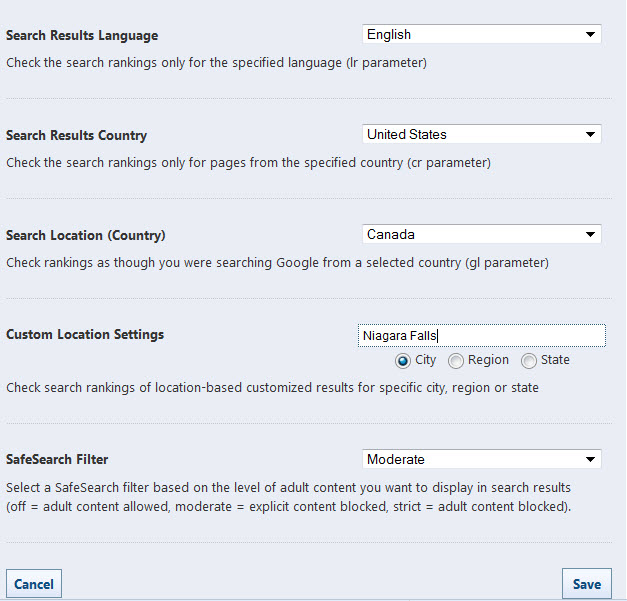Open the Search Results Country dropdown

(480, 135)
